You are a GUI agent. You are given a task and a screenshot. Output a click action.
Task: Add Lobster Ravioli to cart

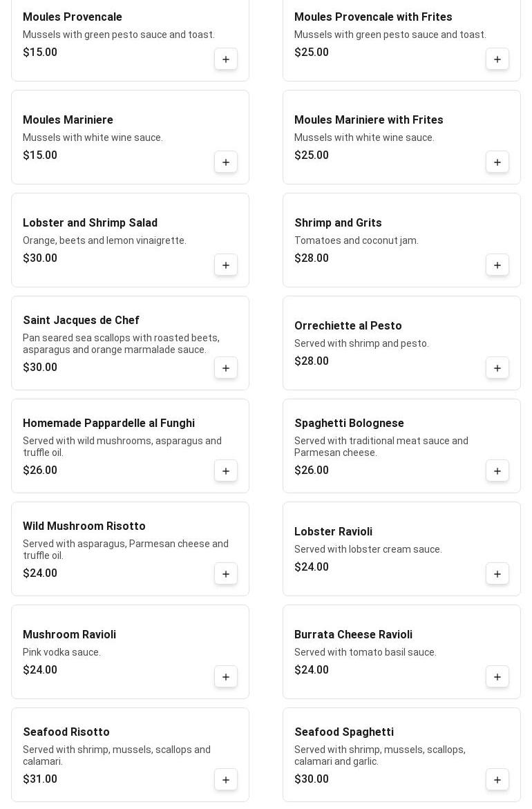pos(497,574)
